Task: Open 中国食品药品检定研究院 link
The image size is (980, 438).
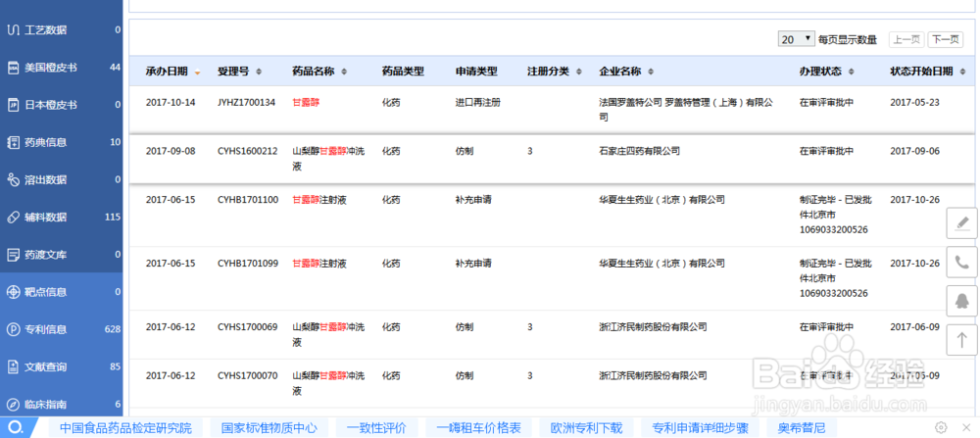Action: (x=125, y=428)
